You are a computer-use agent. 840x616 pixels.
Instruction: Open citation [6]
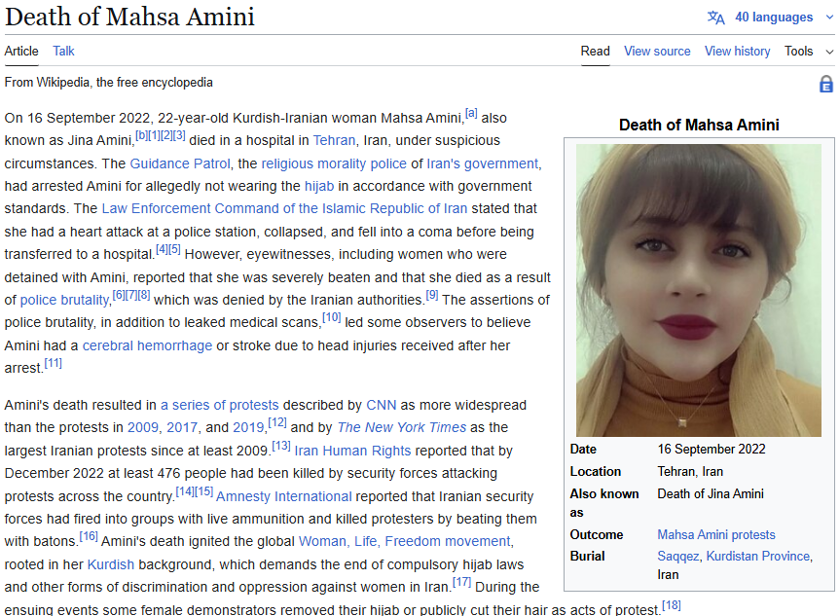point(118,295)
